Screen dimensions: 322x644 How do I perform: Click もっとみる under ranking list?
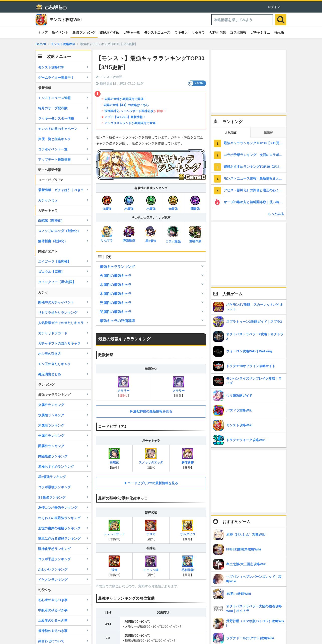pos(276,214)
